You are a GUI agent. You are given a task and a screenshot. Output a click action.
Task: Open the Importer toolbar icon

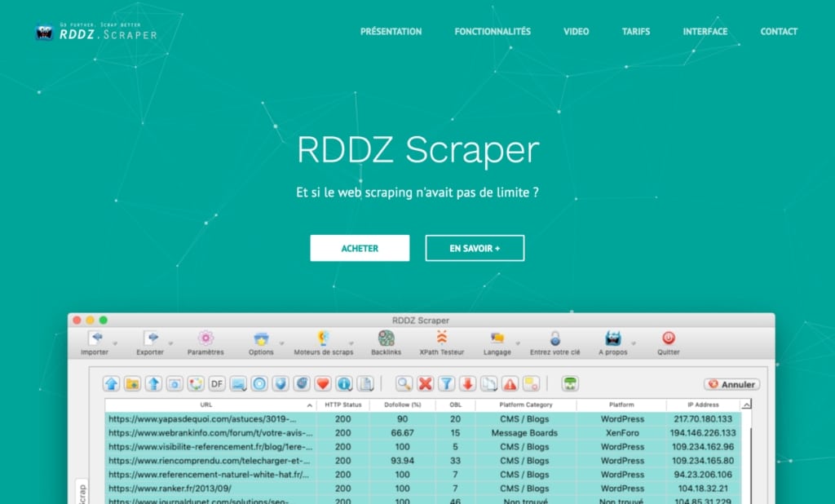point(96,338)
